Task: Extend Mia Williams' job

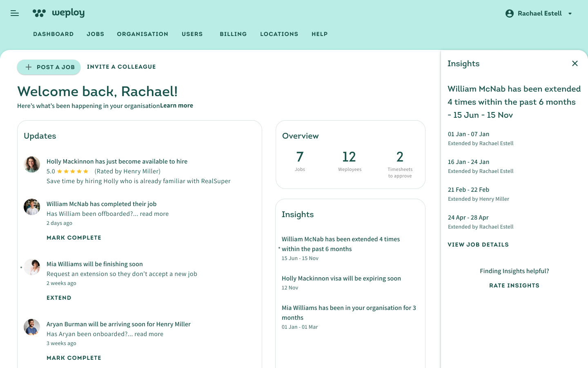Action: coord(59,298)
